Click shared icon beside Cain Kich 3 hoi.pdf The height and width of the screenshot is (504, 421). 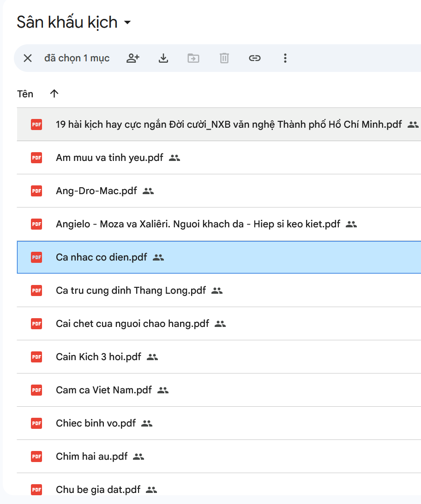[152, 357]
